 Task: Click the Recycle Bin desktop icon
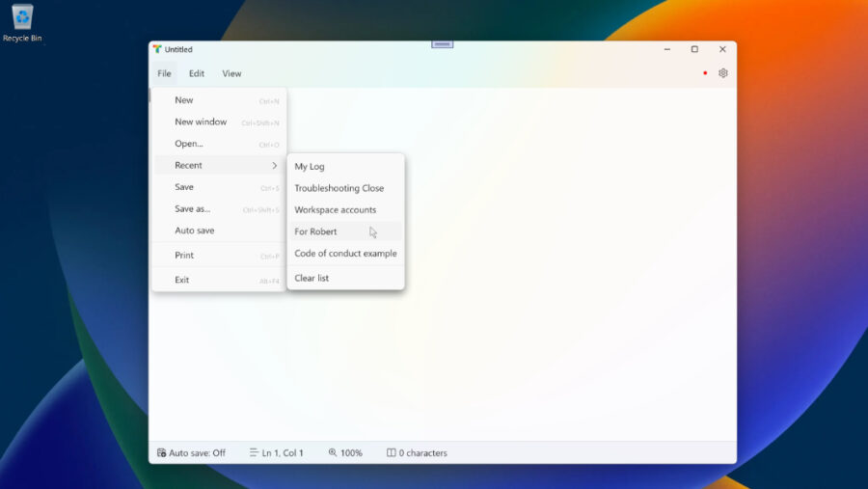click(22, 21)
